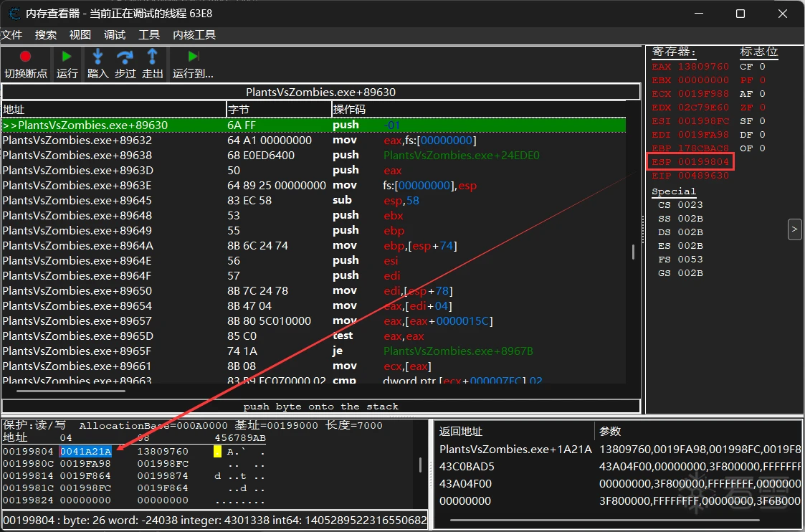Select hex value 13809760 in memory dump
805x532 pixels.
pos(163,452)
